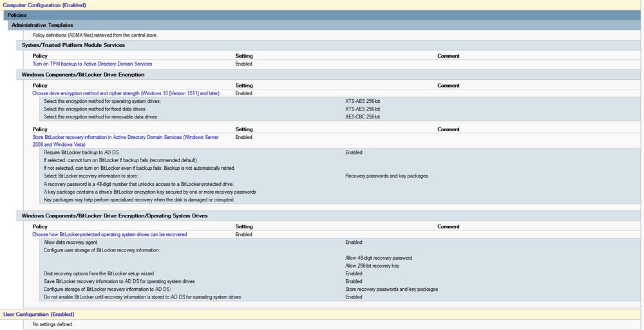Viewport: 644px width, 330px height.
Task: Select 'encryption method for fixed data drives' row label
Action: [x=95, y=109]
